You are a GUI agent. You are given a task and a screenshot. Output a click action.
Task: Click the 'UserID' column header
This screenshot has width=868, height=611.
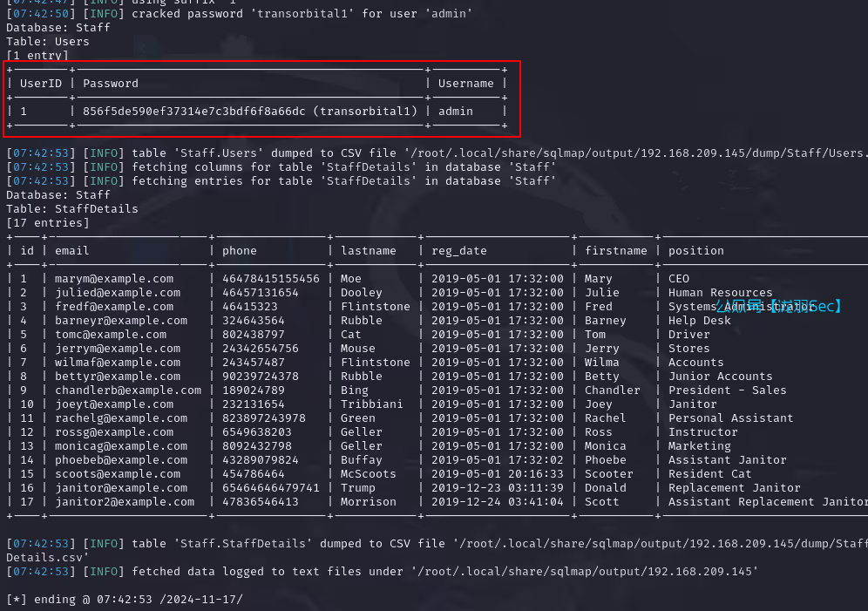click(41, 84)
